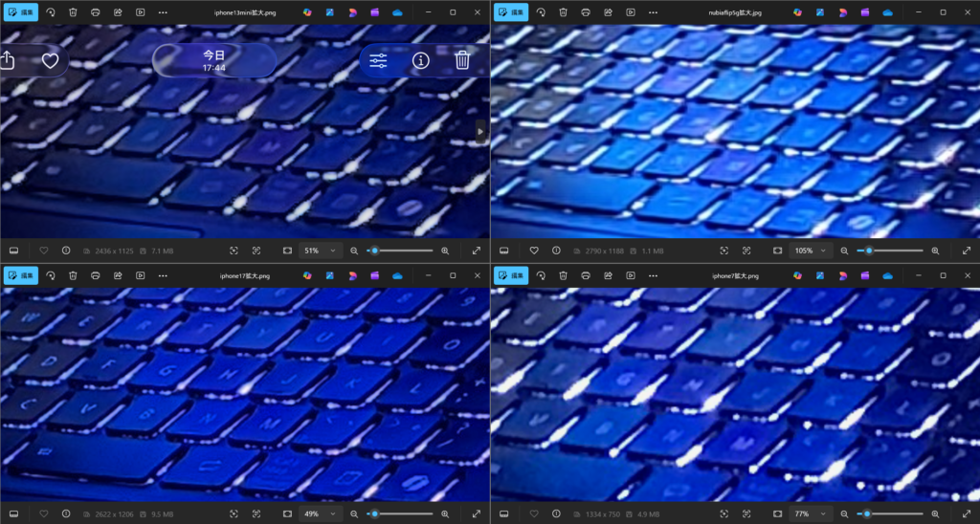
Task: Open the more options menu in iphone17 window
Action: [x=163, y=275]
